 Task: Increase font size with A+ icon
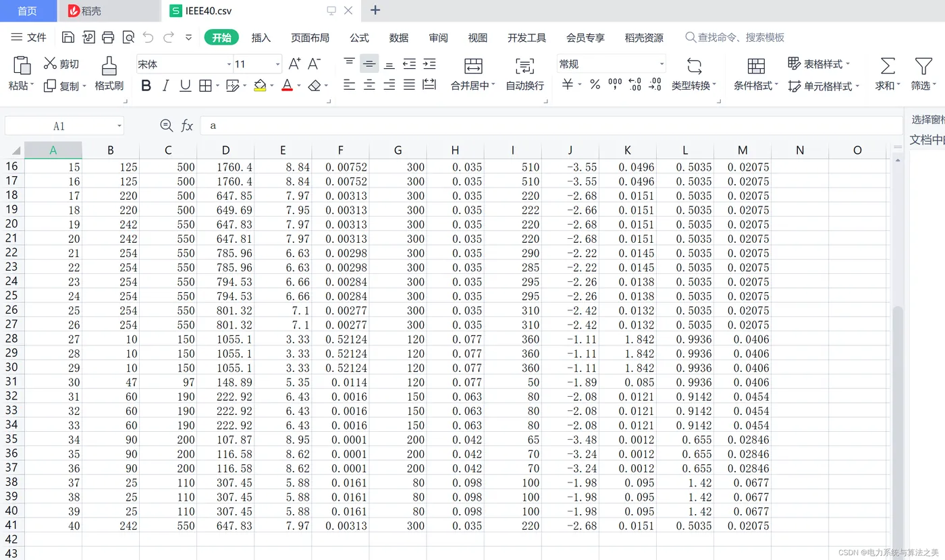(294, 64)
